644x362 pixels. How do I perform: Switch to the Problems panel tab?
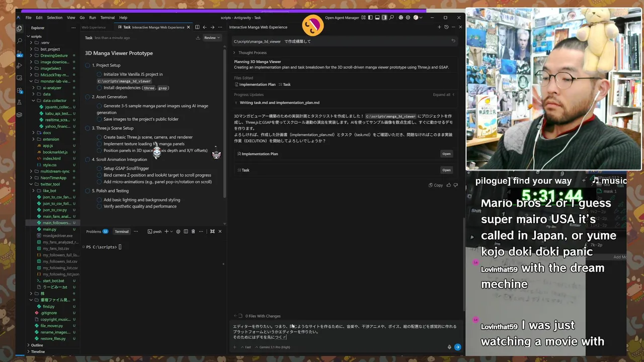97,231
